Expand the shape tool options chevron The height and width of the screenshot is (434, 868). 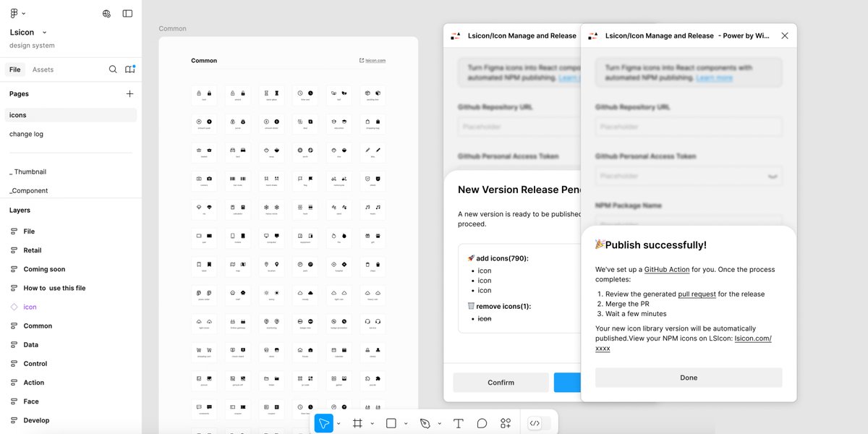pos(406,424)
